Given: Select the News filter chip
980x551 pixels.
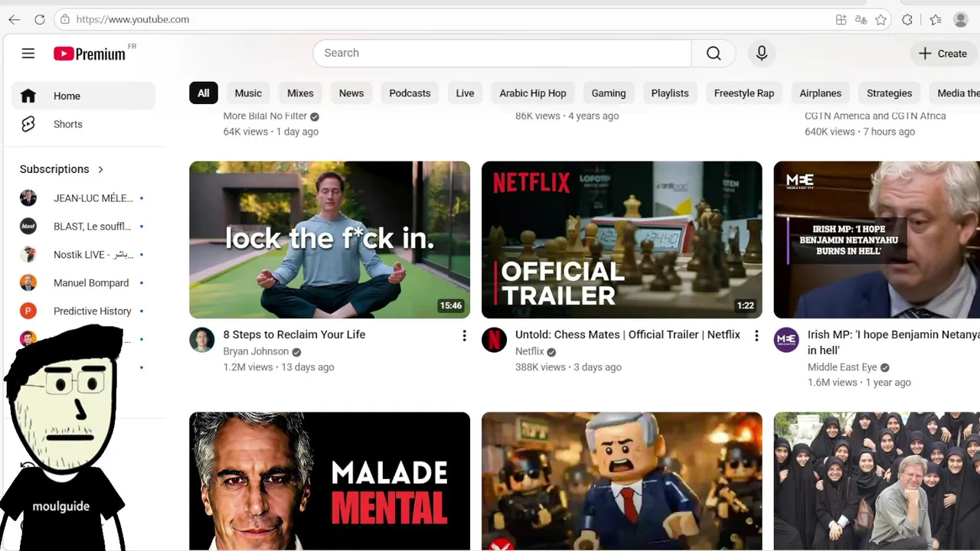Looking at the screenshot, I should point(351,93).
